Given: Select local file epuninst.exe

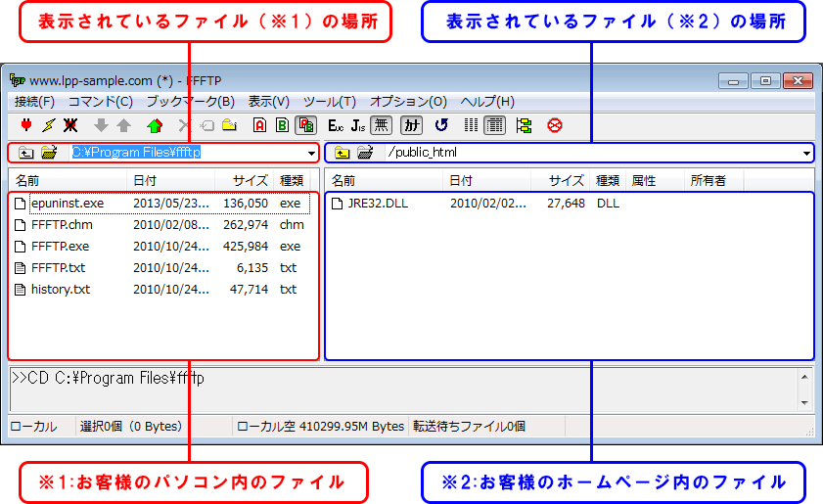Looking at the screenshot, I should click(68, 204).
